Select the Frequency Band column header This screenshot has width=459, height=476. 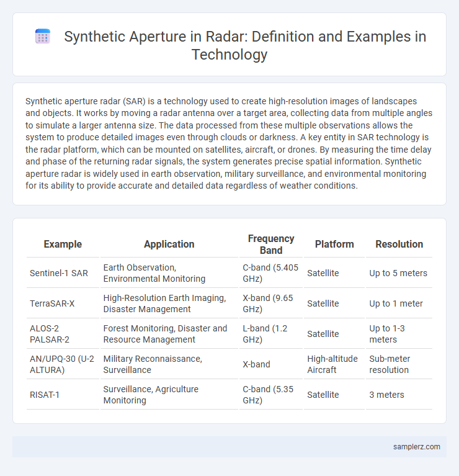point(271,245)
